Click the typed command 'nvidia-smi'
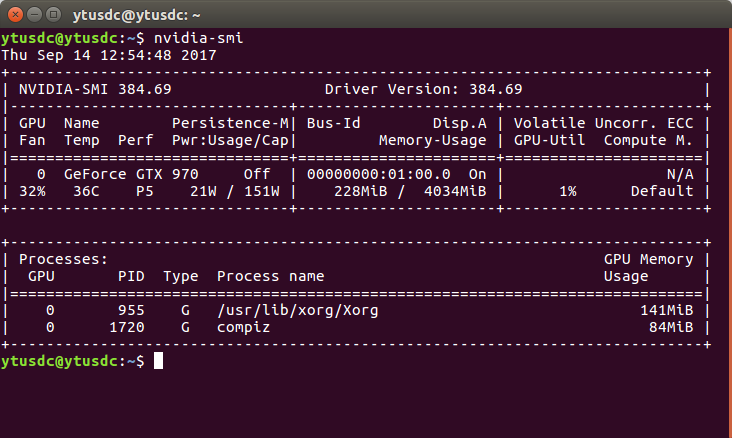Screen dimensions: 732x438 tap(199, 38)
